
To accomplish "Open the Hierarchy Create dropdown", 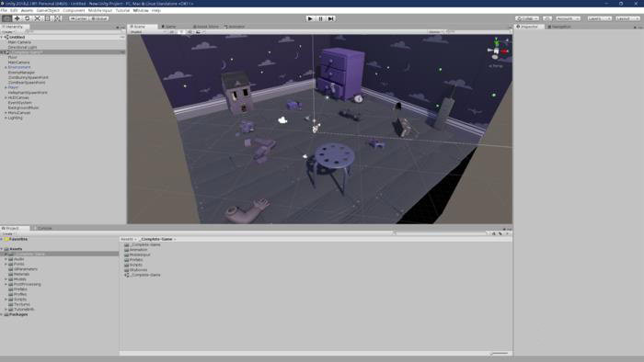I will pos(8,31).
